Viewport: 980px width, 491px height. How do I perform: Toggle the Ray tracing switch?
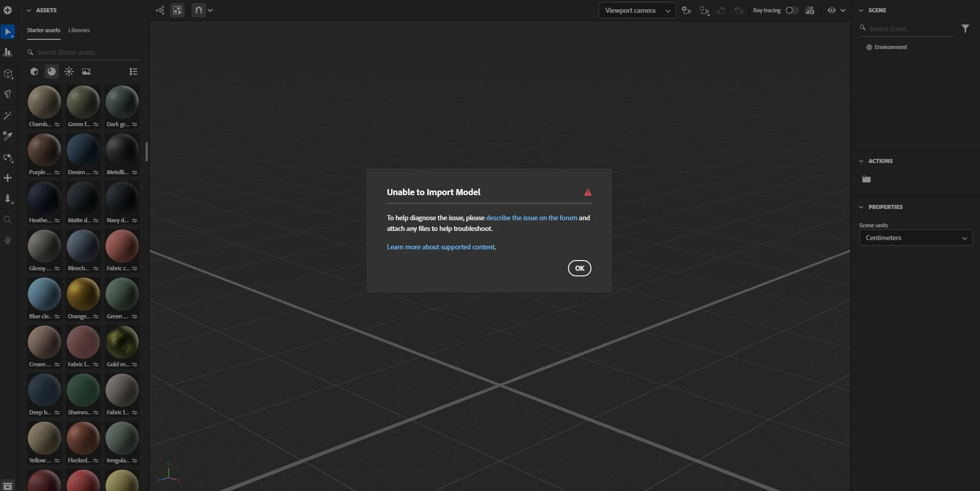point(791,10)
